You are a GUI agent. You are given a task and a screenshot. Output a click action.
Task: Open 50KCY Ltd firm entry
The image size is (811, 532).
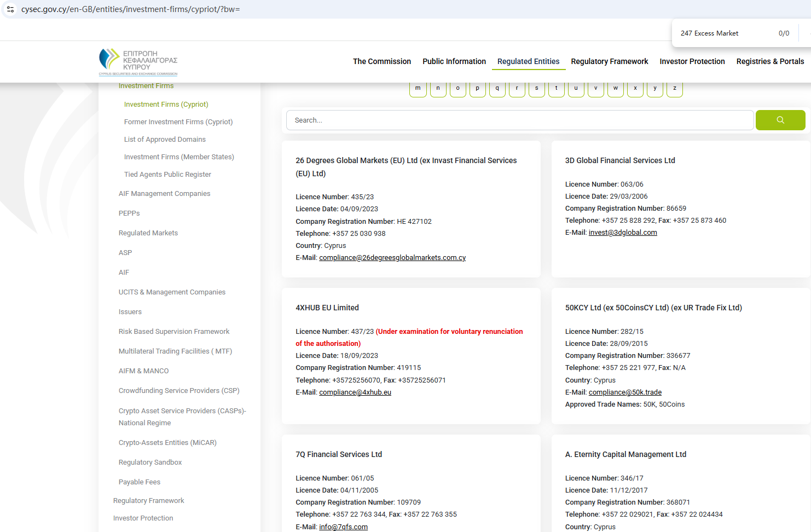coord(653,308)
